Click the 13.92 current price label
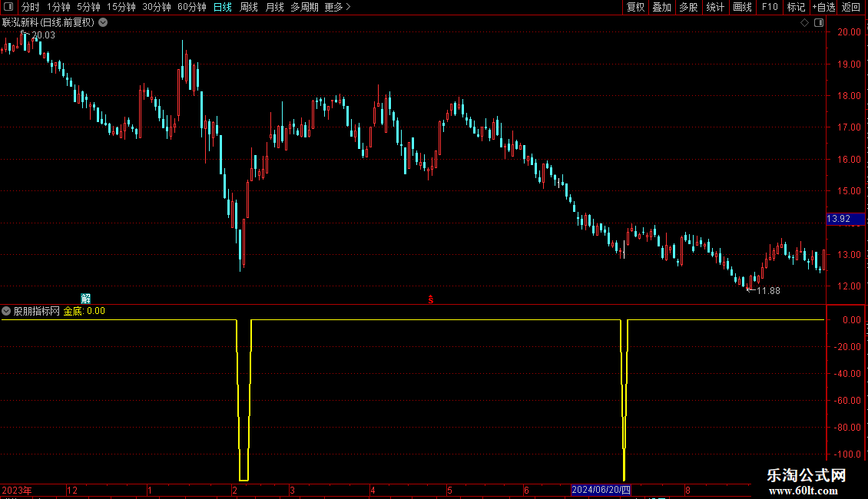The width and height of the screenshot is (868, 499). pos(845,219)
